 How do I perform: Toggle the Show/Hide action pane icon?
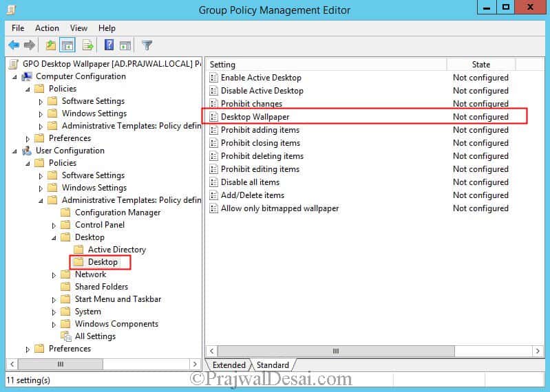click(125, 45)
